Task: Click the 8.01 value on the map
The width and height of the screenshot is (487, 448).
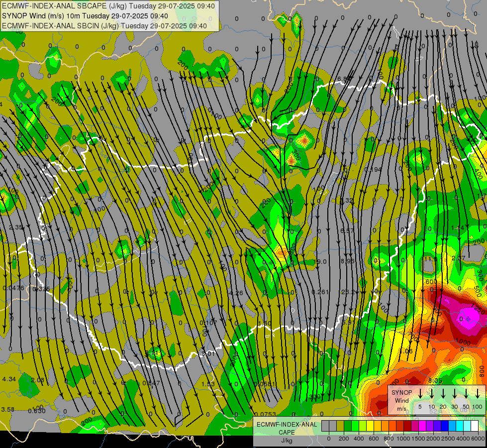Action: coord(208,353)
